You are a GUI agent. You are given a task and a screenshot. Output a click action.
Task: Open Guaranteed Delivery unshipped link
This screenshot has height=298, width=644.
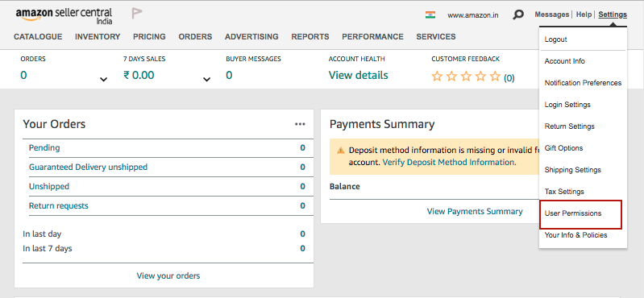click(x=88, y=167)
